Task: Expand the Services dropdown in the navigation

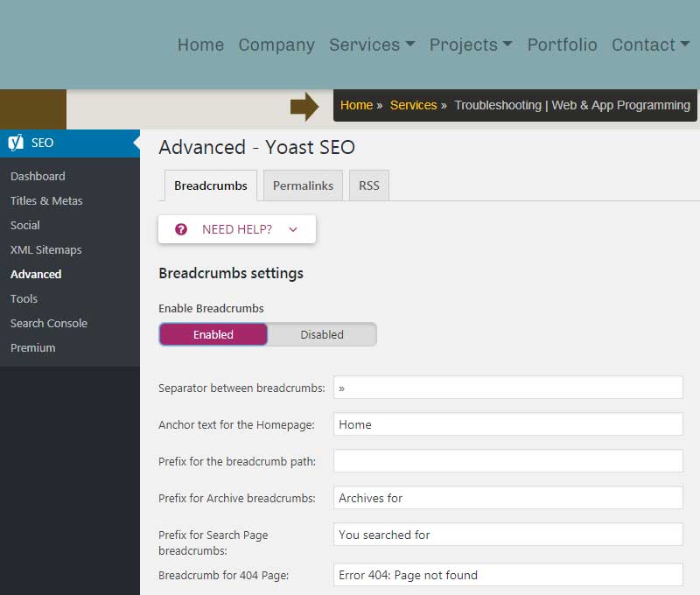Action: coord(372,45)
